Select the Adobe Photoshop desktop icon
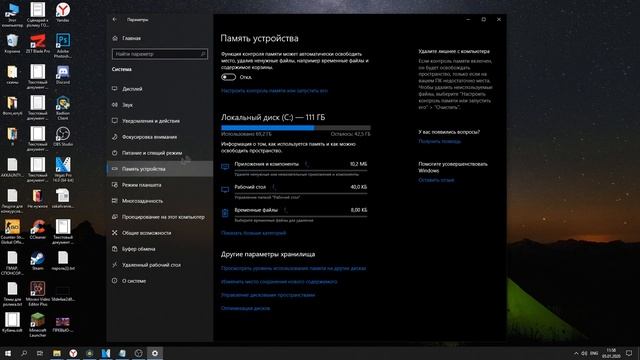The height and width of the screenshot is (360, 640). (63, 45)
